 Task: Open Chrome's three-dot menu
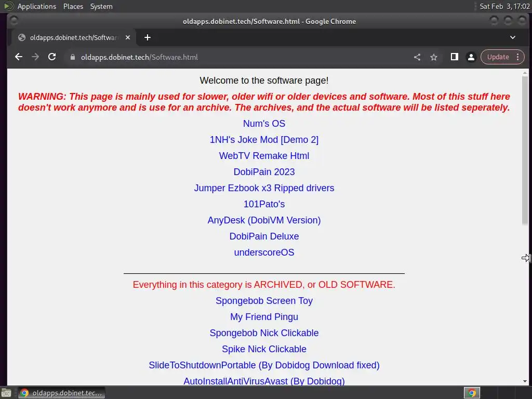[518, 57]
